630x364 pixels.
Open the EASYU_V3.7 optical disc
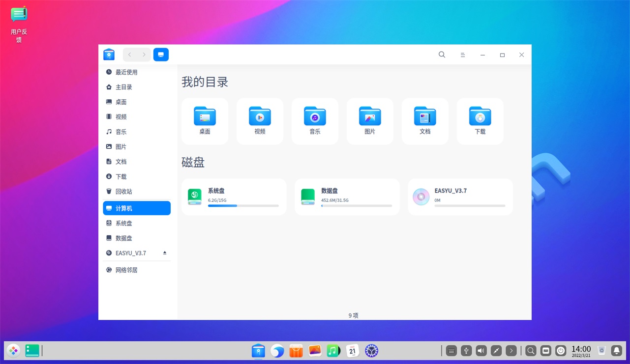point(460,196)
